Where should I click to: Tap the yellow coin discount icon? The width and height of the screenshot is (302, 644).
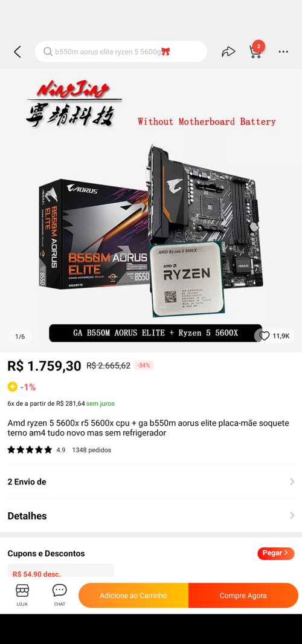click(x=12, y=387)
